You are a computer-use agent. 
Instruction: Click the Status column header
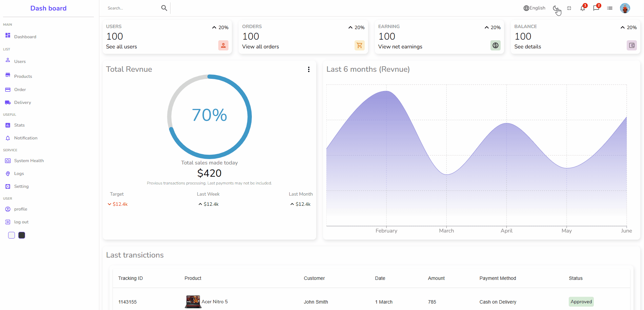576,278
